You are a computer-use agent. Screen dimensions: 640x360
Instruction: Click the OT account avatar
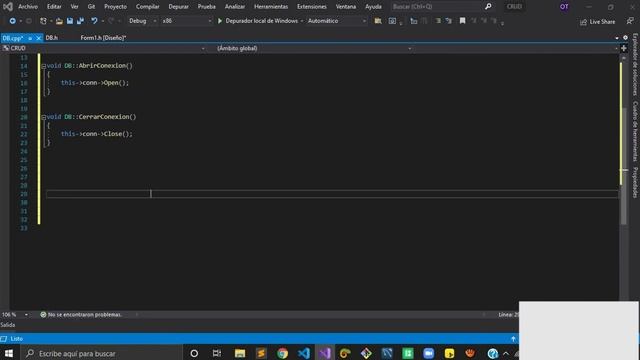564,7
